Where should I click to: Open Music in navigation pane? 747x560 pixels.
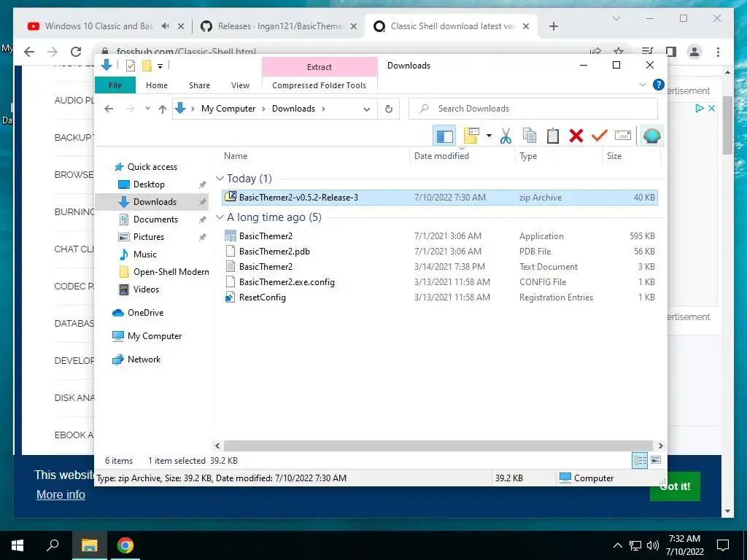click(x=145, y=254)
